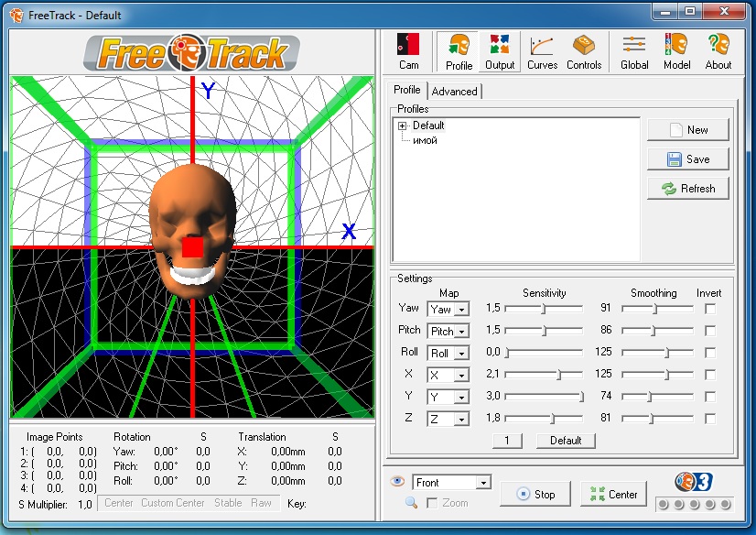The width and height of the screenshot is (756, 535).
Task: Expand the Default profile tree node
Action: [402, 126]
